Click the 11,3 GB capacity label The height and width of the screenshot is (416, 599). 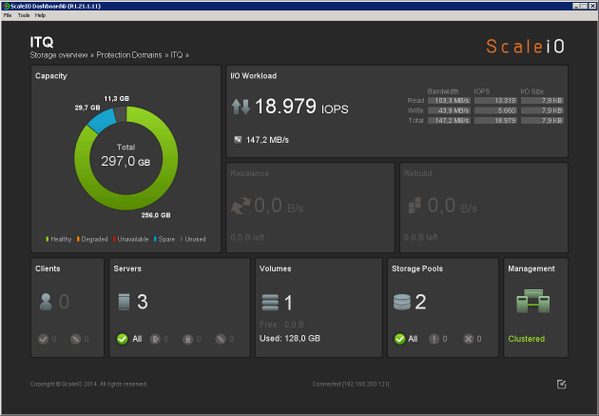coord(117,99)
